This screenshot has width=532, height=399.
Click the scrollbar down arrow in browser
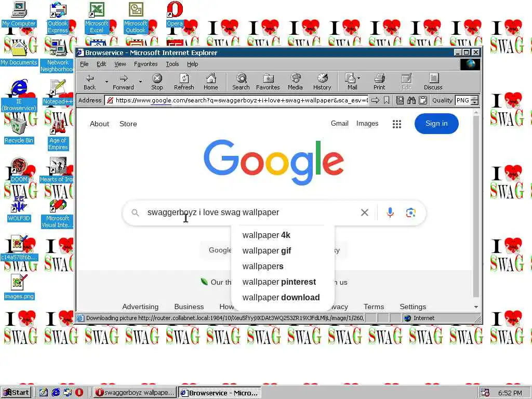[476, 307]
